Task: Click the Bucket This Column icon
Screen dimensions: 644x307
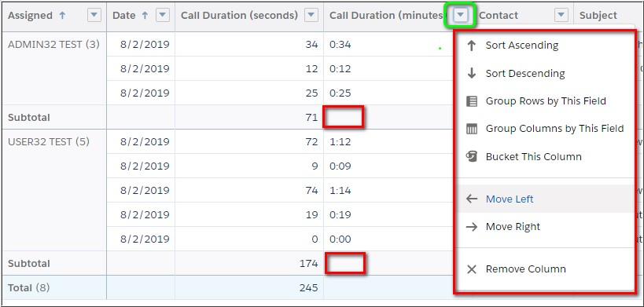Action: click(x=472, y=156)
